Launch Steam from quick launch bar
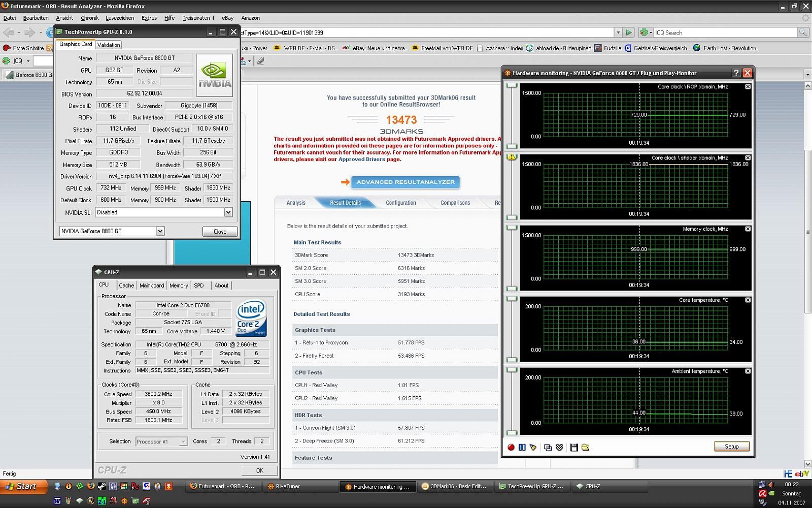Viewport: 812px width, 508px height. [102, 486]
